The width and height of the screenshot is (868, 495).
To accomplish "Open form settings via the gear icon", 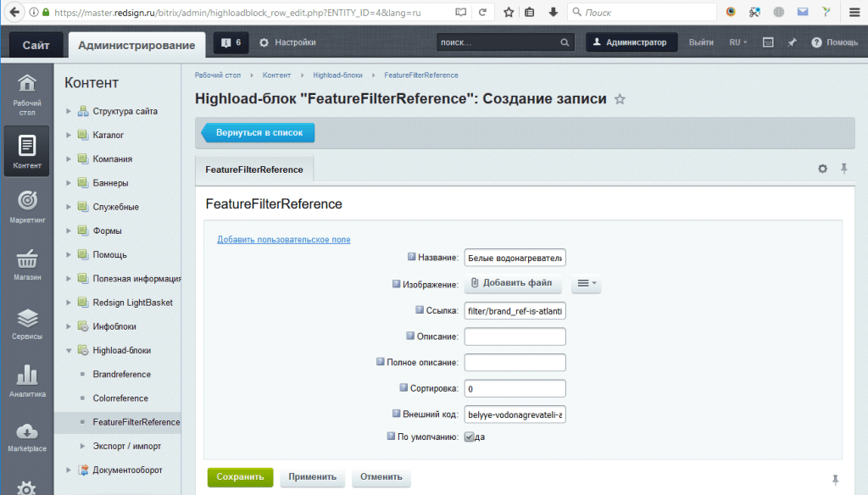I will (822, 169).
